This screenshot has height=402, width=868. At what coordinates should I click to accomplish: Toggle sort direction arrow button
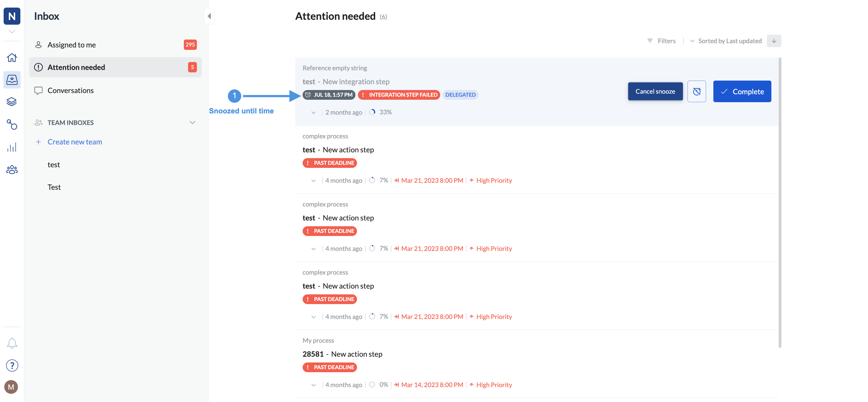774,41
